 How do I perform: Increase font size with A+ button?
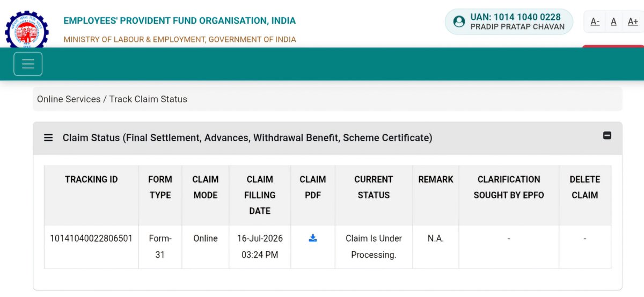click(633, 21)
